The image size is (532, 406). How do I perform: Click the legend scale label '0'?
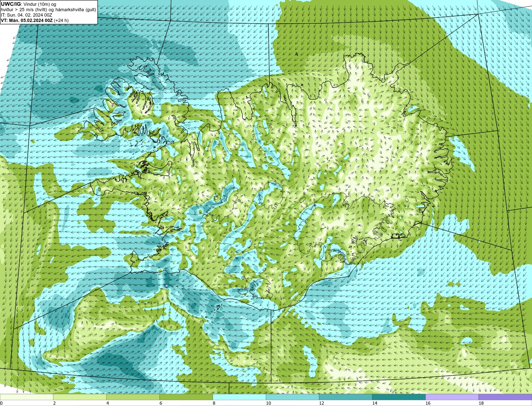(x=1, y=403)
